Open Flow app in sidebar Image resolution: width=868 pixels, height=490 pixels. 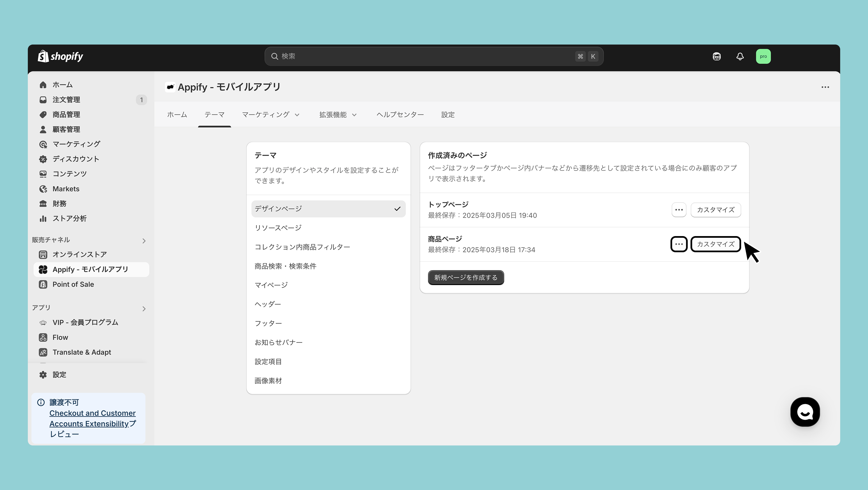click(x=60, y=337)
